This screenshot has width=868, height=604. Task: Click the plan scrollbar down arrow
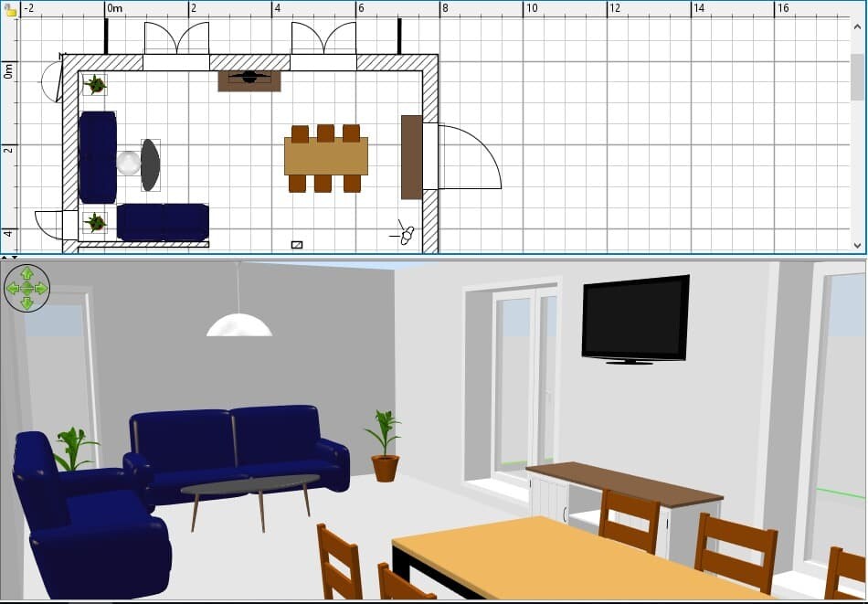click(857, 245)
